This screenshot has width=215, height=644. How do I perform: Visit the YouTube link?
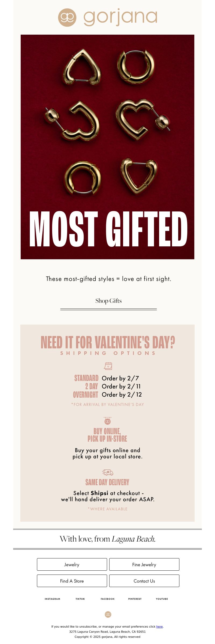tap(162, 599)
